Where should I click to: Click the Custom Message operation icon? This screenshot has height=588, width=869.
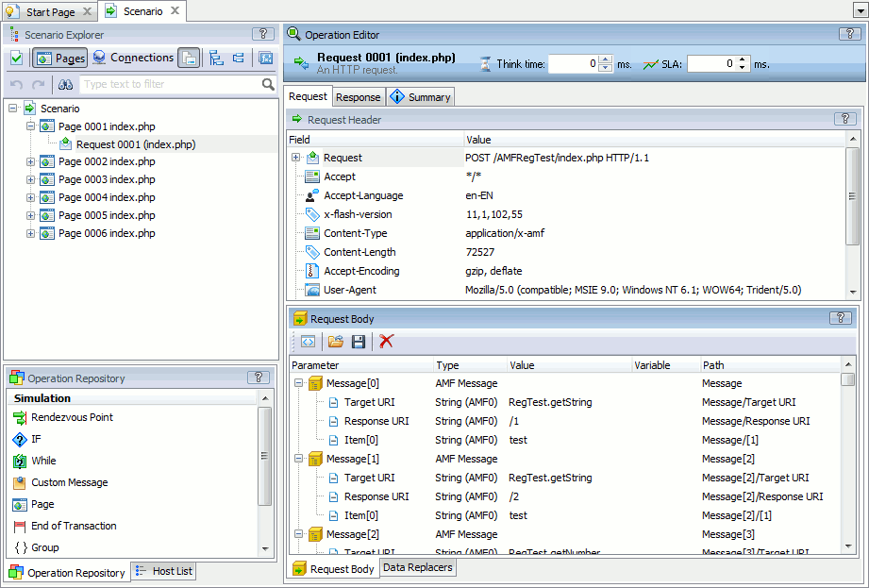(x=20, y=482)
